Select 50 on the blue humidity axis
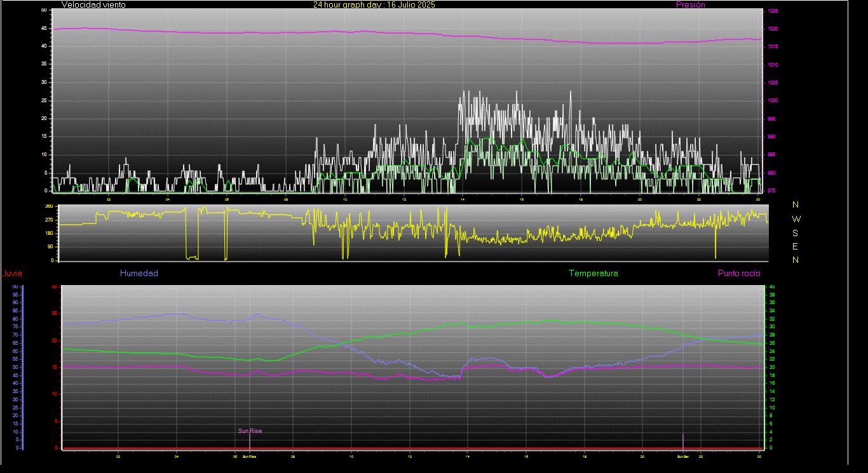 [x=15, y=367]
